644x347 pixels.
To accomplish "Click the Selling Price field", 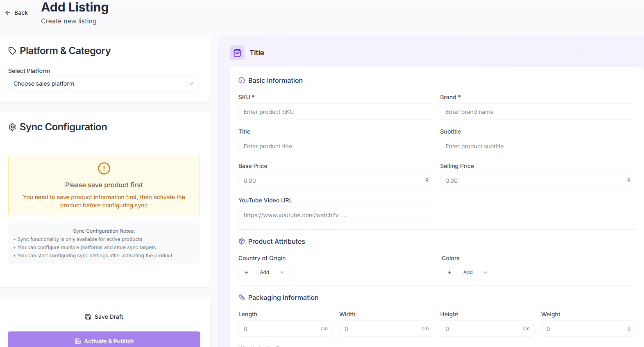I will (533, 181).
